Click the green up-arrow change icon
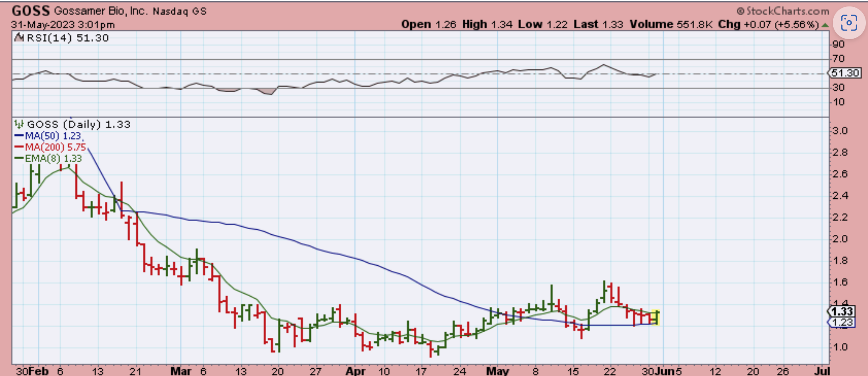The width and height of the screenshot is (868, 376). point(825,25)
